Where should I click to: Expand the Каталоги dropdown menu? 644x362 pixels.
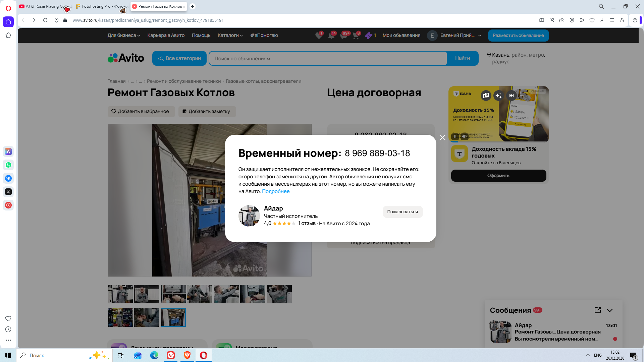click(x=230, y=36)
